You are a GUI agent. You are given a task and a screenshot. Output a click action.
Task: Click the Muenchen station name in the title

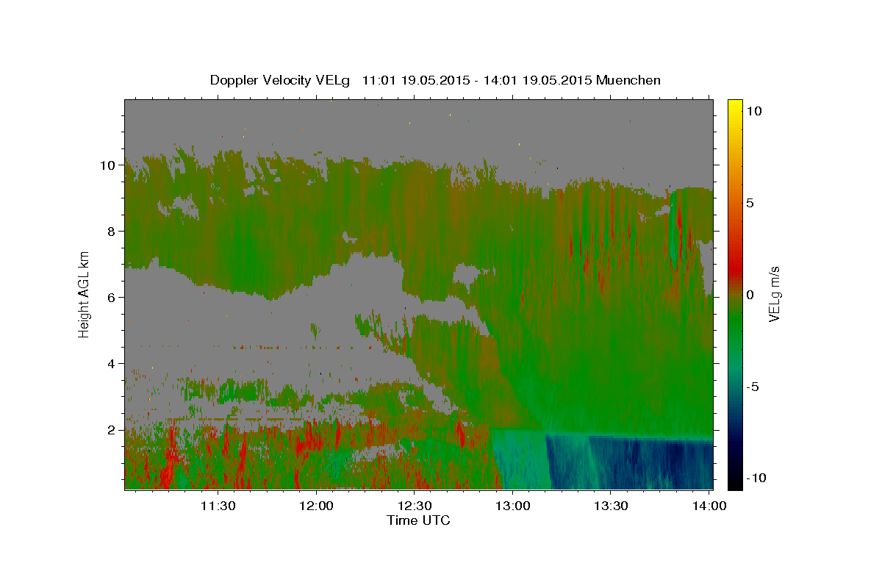[629, 80]
